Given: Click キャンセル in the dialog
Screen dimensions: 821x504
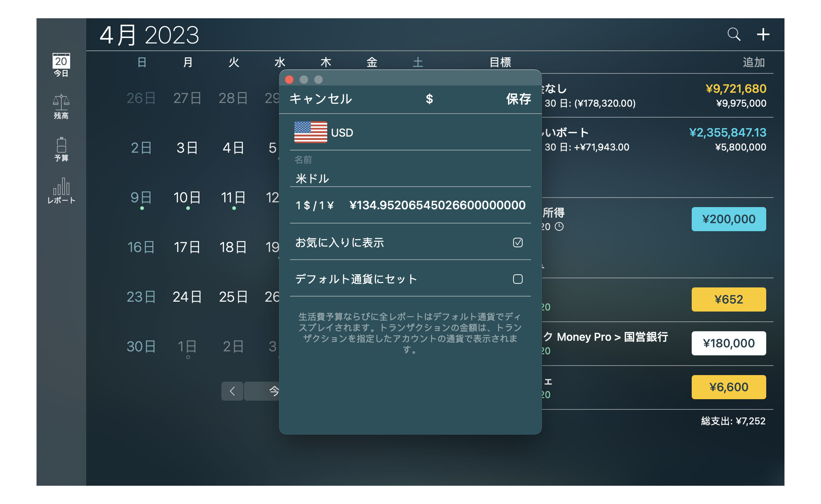Looking at the screenshot, I should tap(321, 99).
